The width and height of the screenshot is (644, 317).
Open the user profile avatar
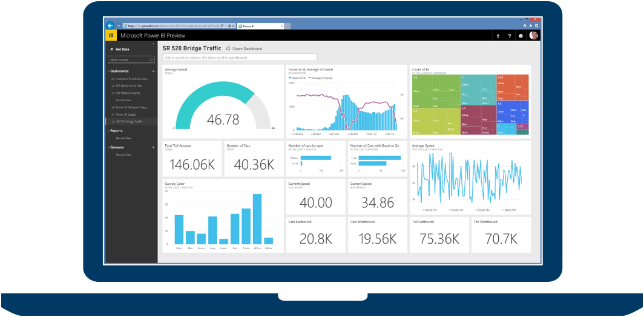click(x=534, y=35)
